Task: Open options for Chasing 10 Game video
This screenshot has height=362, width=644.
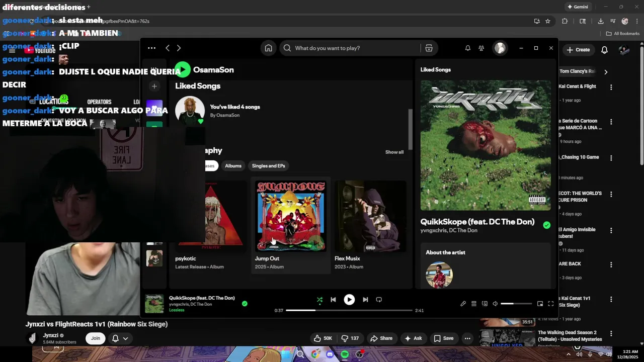Action: pyautogui.click(x=611, y=158)
